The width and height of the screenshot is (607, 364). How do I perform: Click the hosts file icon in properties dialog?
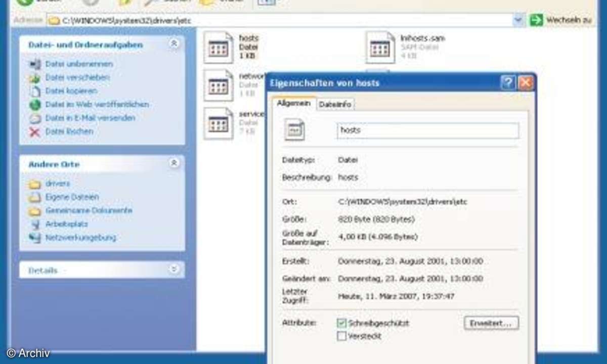coord(294,130)
